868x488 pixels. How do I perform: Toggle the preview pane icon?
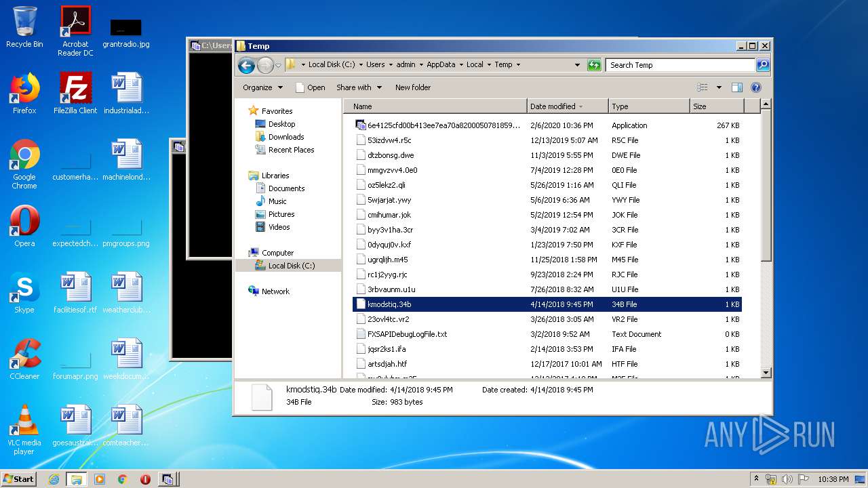(x=737, y=87)
